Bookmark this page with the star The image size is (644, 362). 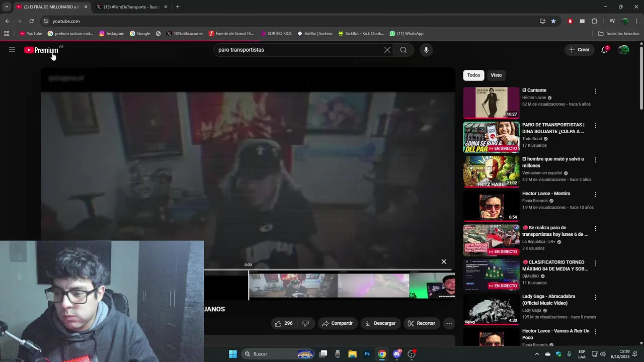[553, 21]
